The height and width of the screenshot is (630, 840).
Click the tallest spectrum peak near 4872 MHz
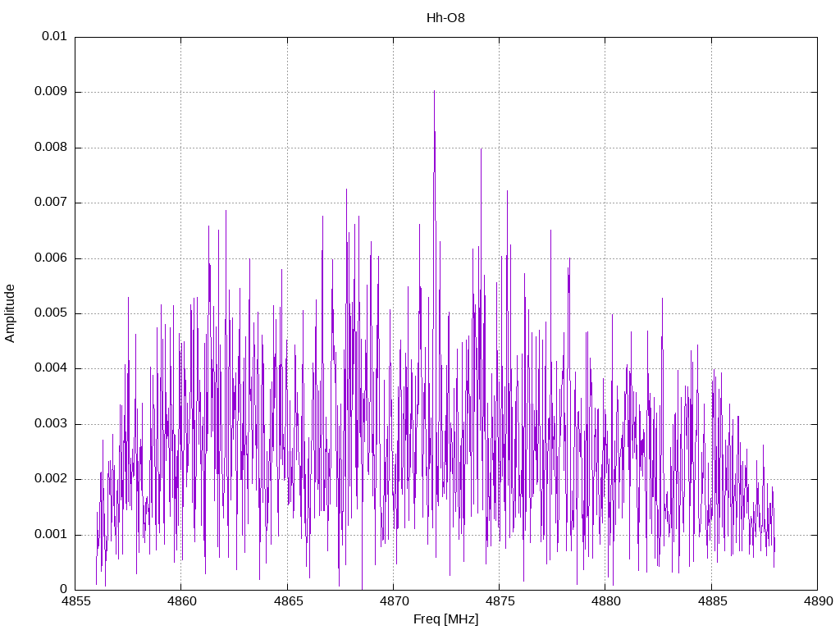point(435,91)
